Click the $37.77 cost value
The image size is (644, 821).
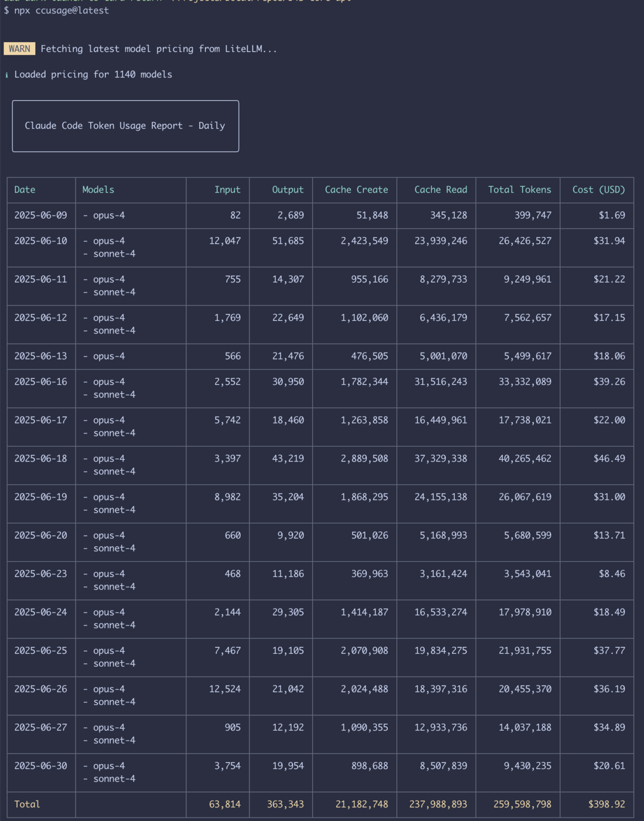point(609,650)
